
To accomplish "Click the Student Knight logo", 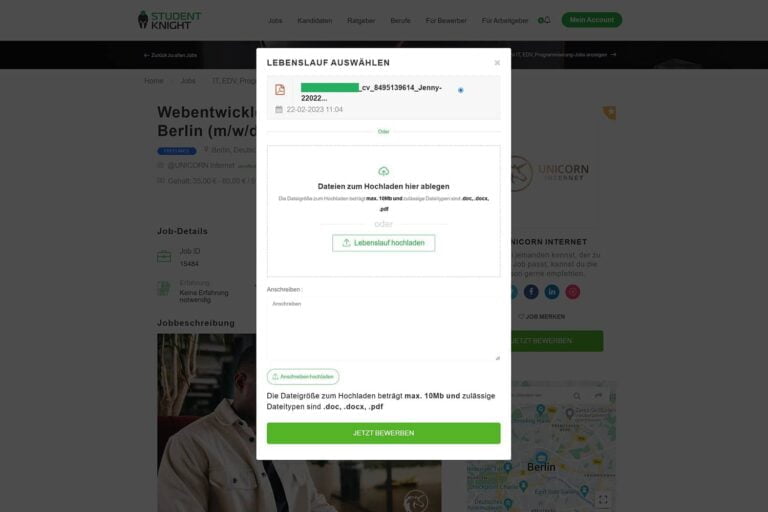I will click(x=169, y=20).
